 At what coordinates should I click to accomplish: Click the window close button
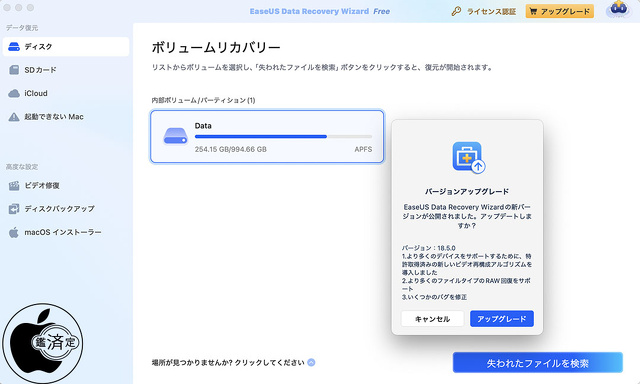coord(7,7)
